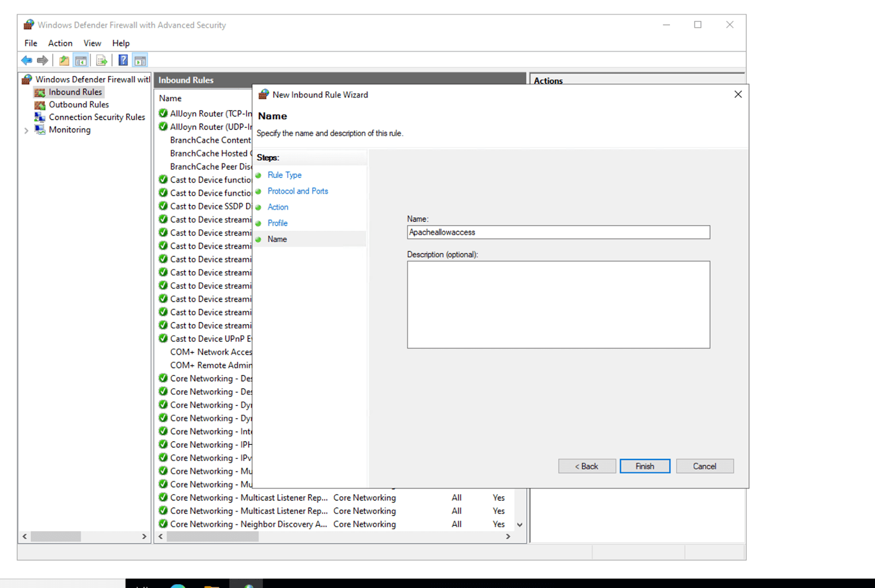Image resolution: width=875 pixels, height=588 pixels.
Task: Click Core Networking - Neighbor Discovery A... rule name
Action: [x=249, y=524]
